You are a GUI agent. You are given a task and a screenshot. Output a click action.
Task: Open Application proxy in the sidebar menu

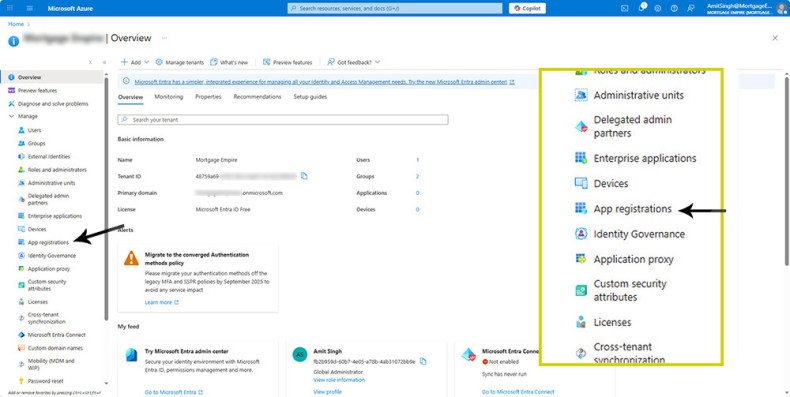coord(49,269)
